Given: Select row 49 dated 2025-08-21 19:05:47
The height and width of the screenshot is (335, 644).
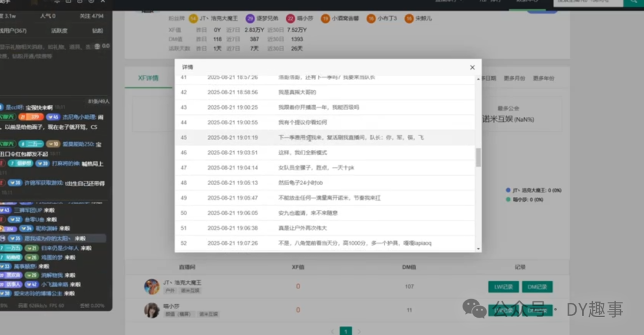Looking at the screenshot, I should click(x=324, y=198).
